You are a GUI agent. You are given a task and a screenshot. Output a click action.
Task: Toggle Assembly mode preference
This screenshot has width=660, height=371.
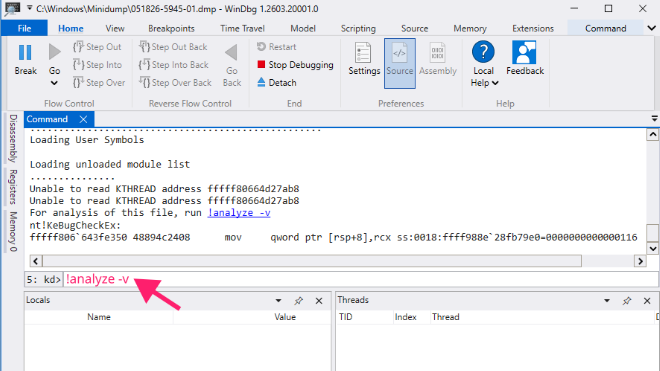(x=438, y=59)
